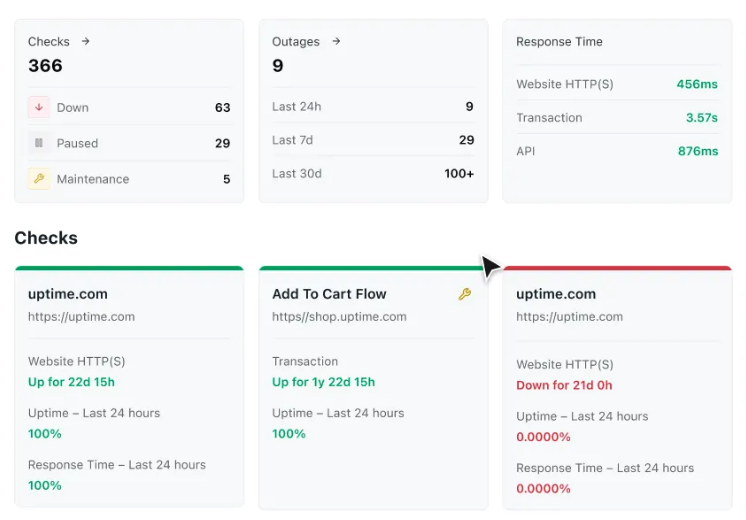Click the 100+ outages value
The width and height of the screenshot is (746, 520).
459,174
